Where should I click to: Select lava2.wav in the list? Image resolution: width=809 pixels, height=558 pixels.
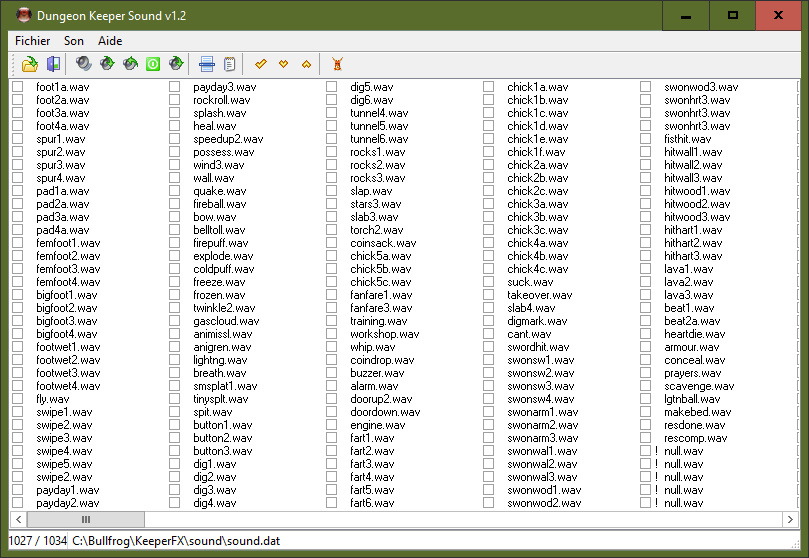pyautogui.click(x=688, y=282)
